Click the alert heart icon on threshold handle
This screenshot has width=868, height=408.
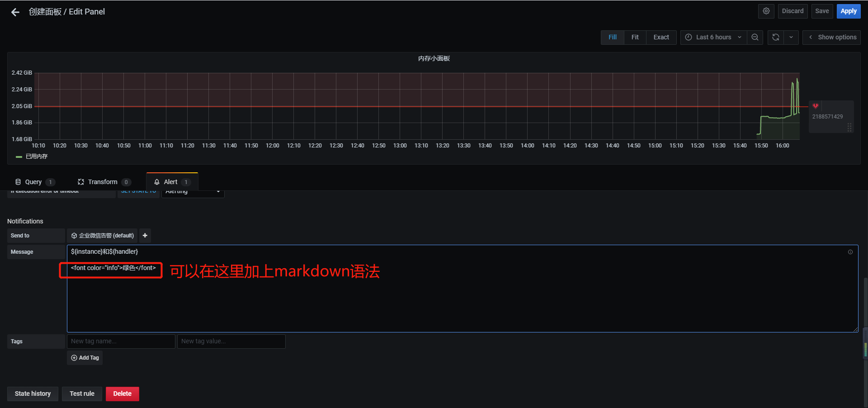pyautogui.click(x=816, y=106)
